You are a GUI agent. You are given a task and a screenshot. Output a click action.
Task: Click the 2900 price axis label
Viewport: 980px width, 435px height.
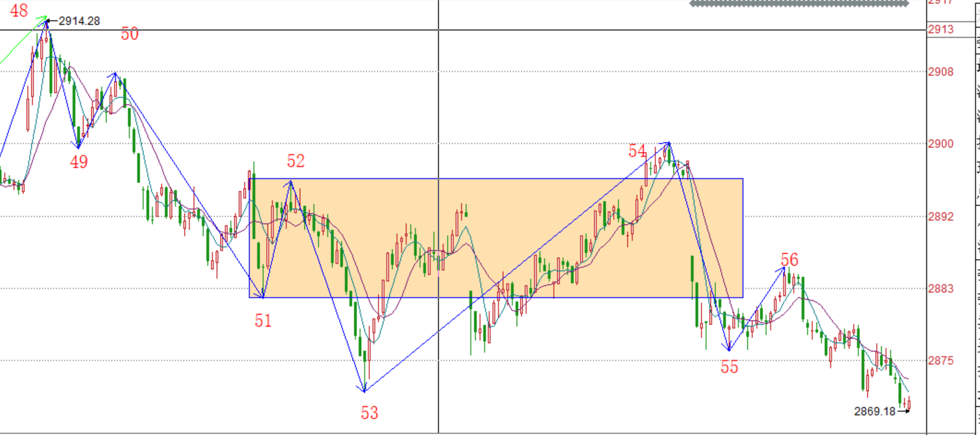pyautogui.click(x=941, y=144)
